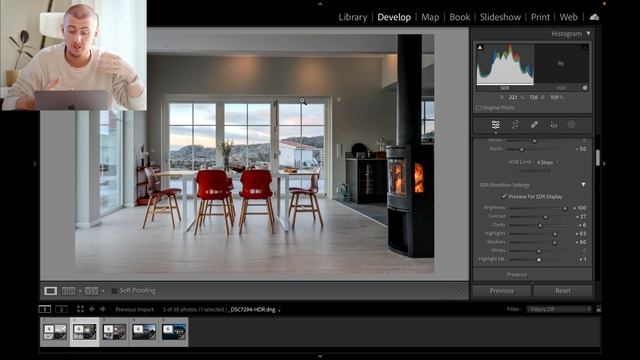Viewport: 640px width, 360px height.
Task: Open the Slideshow module
Action: tap(500, 17)
